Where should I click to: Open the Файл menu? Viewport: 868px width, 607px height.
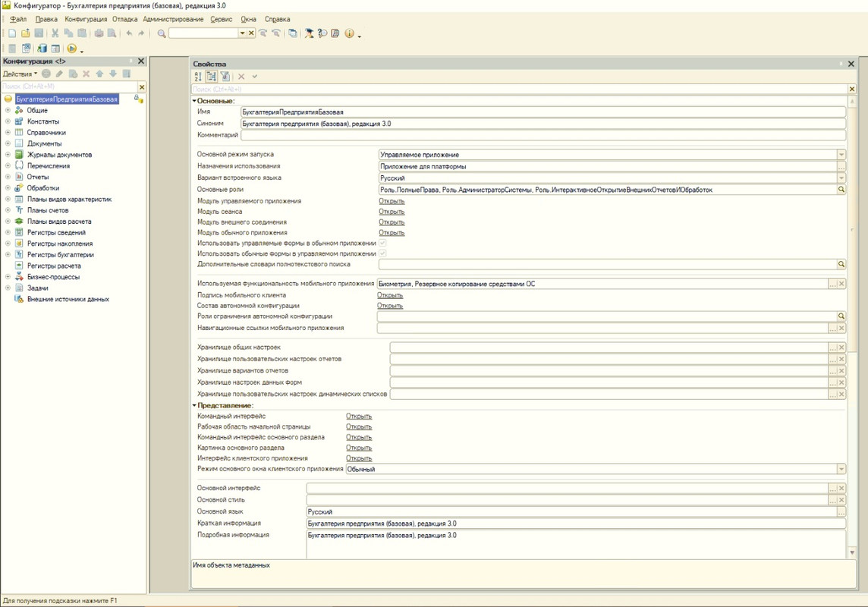17,20
